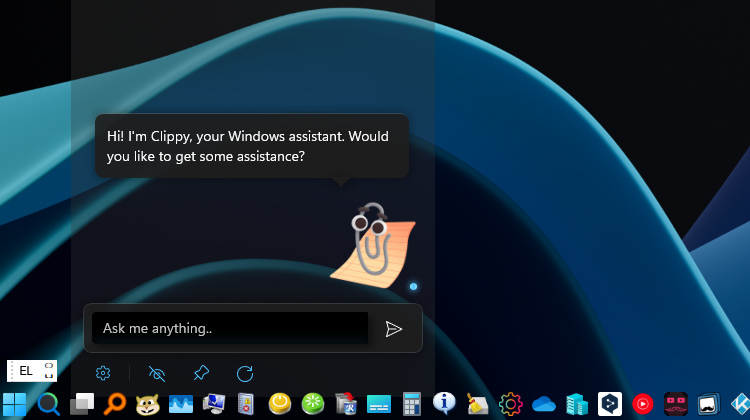Click the send message arrow button
Screen dimensions: 750x420
(x=394, y=329)
